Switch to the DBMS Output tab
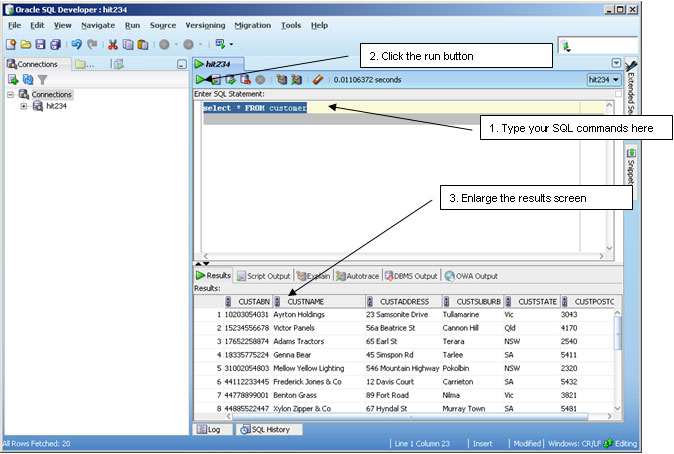This screenshot has width=674, height=454. [x=411, y=276]
